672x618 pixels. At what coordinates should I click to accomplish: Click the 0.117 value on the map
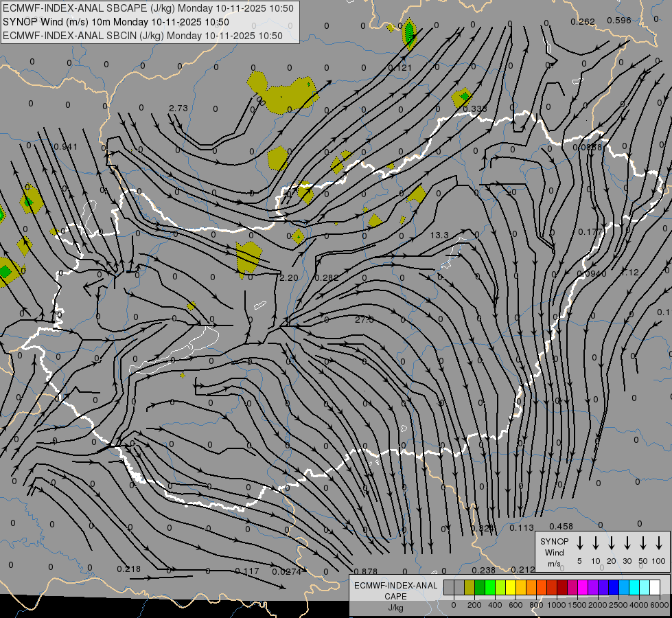click(247, 571)
